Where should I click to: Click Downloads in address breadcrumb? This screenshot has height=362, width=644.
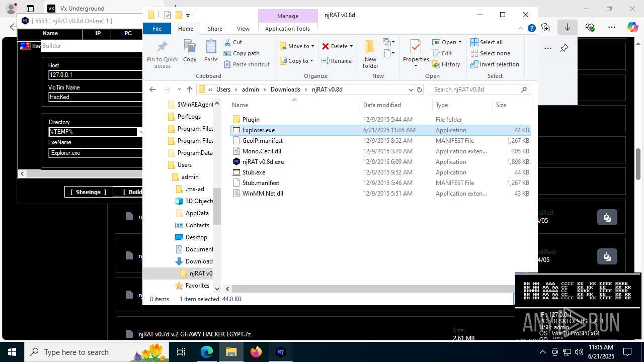coord(285,89)
